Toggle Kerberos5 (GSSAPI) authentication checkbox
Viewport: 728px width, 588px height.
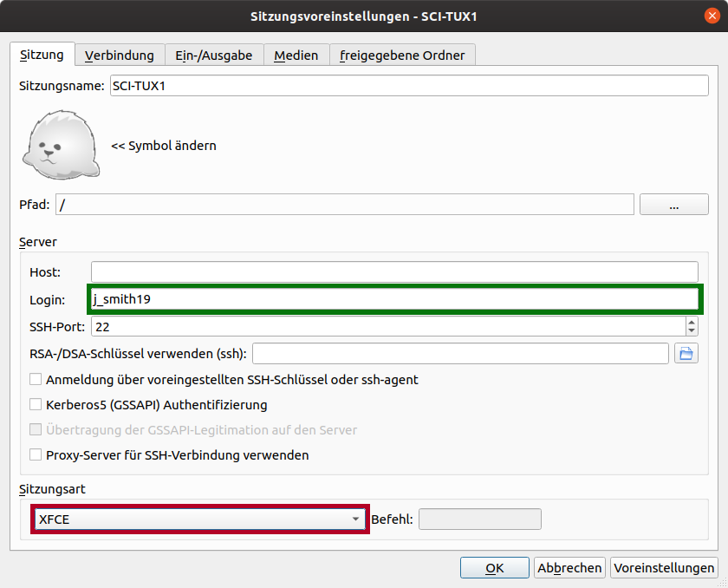36,404
